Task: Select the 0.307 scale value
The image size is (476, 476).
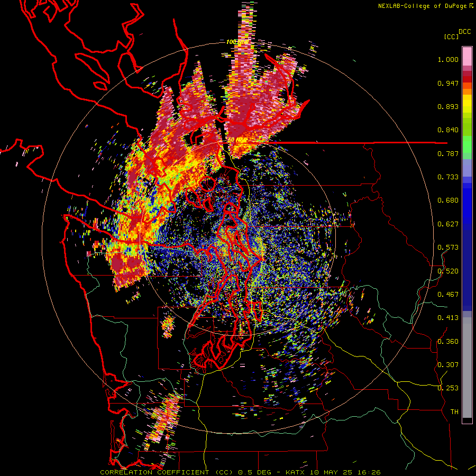Action: pyautogui.click(x=448, y=364)
